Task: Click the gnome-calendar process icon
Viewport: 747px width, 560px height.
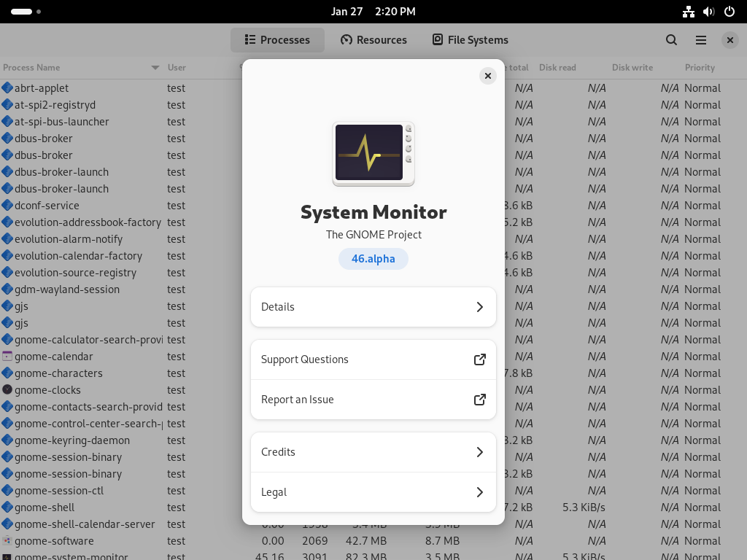Action: click(x=7, y=356)
